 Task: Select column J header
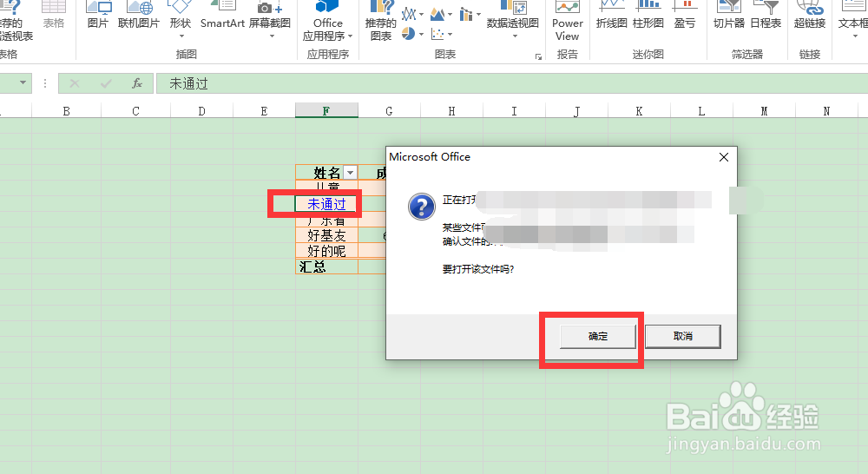[x=577, y=111]
